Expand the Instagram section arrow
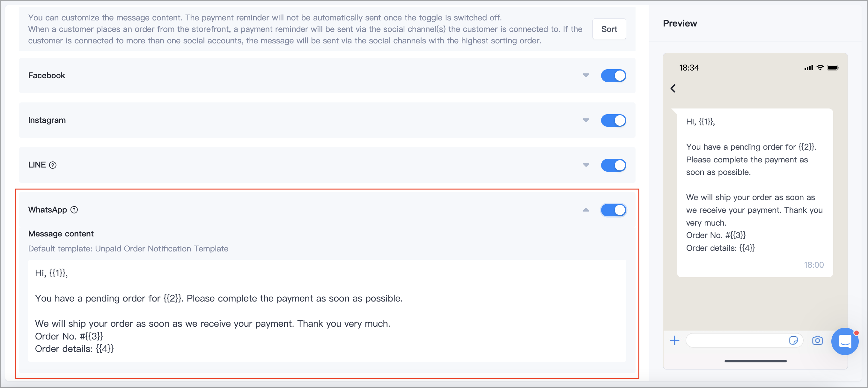The height and width of the screenshot is (388, 868). tap(586, 120)
